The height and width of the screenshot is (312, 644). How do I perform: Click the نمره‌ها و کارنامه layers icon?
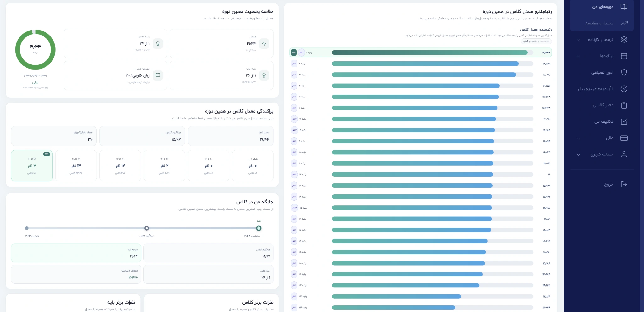[624, 40]
